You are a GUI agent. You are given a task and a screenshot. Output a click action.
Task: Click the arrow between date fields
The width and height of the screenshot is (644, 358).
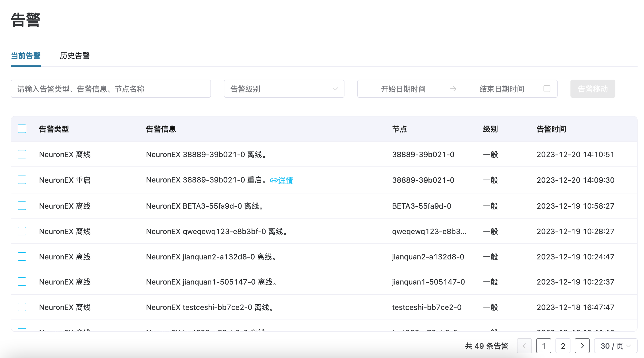[453, 89]
